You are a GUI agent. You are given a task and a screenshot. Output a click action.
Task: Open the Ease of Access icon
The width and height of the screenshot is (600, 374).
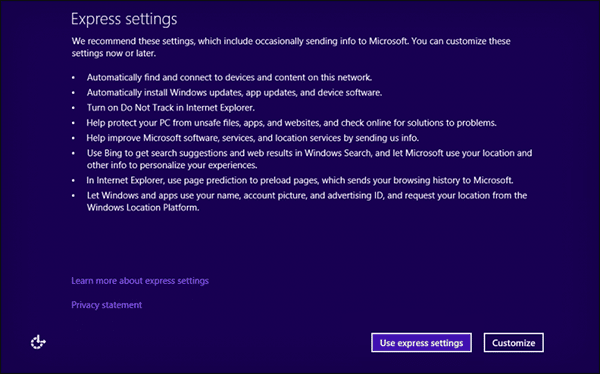pyautogui.click(x=38, y=342)
